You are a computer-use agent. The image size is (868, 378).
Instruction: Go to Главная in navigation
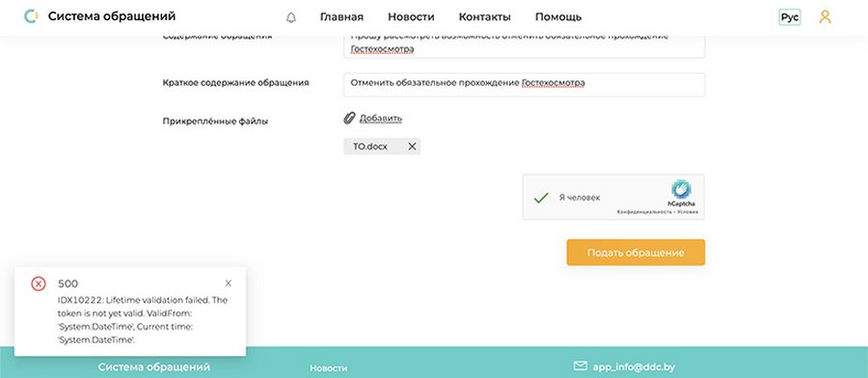tap(341, 17)
